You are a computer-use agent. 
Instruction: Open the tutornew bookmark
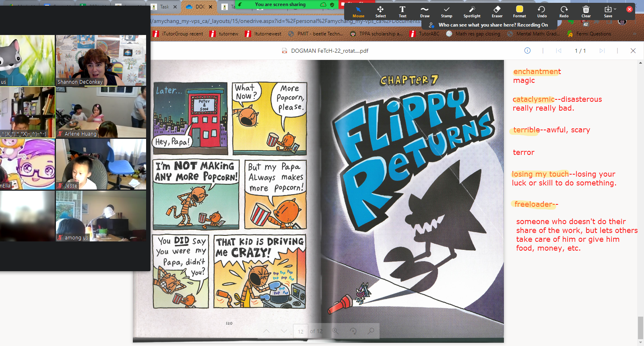point(224,34)
